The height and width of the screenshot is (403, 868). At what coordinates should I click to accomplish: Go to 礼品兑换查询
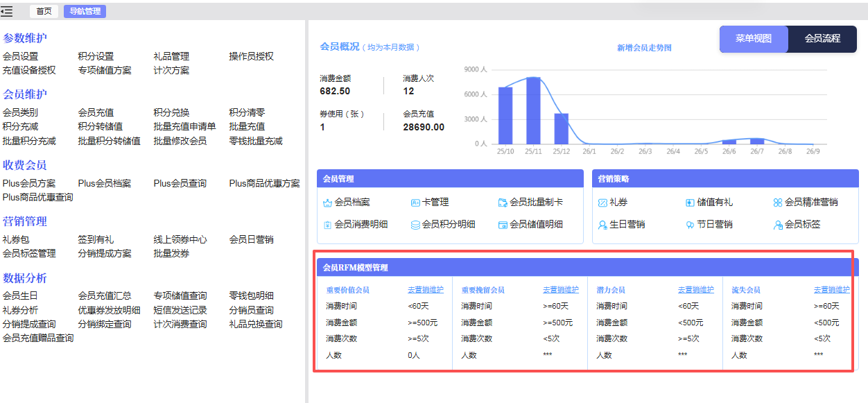click(x=257, y=324)
